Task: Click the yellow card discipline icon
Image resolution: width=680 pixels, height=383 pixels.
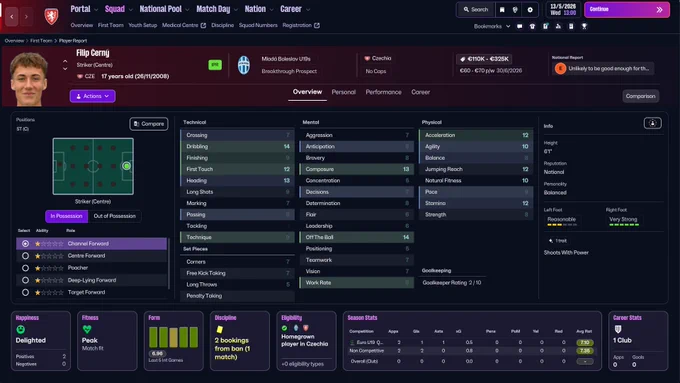Action: [x=219, y=330]
